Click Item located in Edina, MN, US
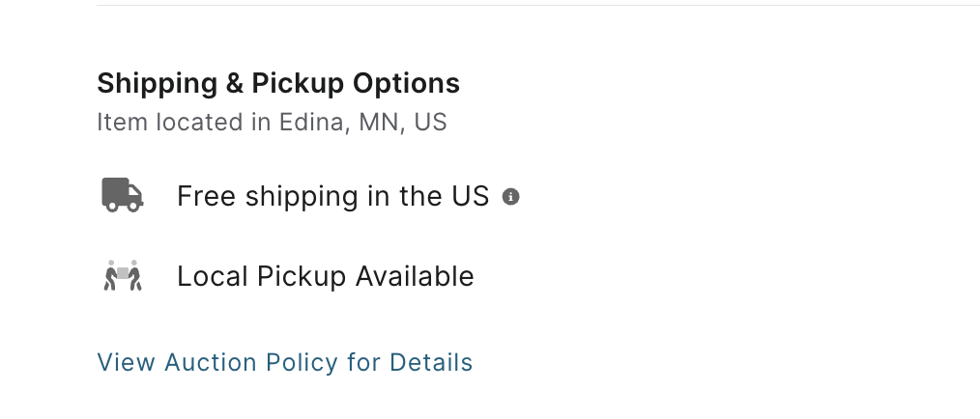The height and width of the screenshot is (419, 980). click(x=272, y=122)
